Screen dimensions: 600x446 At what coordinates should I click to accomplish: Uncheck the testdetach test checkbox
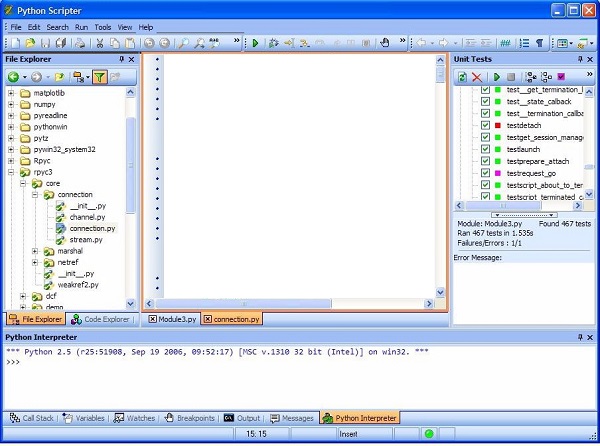[485, 125]
